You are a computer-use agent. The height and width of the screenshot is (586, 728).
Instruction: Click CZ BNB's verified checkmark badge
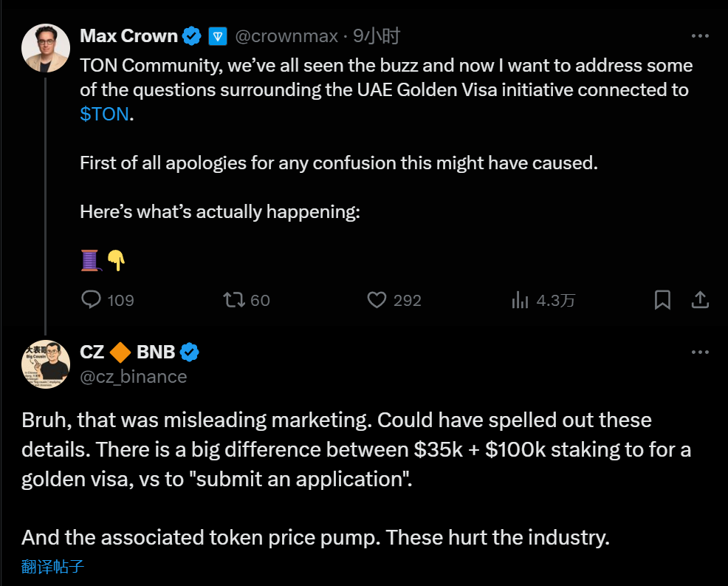coord(190,352)
